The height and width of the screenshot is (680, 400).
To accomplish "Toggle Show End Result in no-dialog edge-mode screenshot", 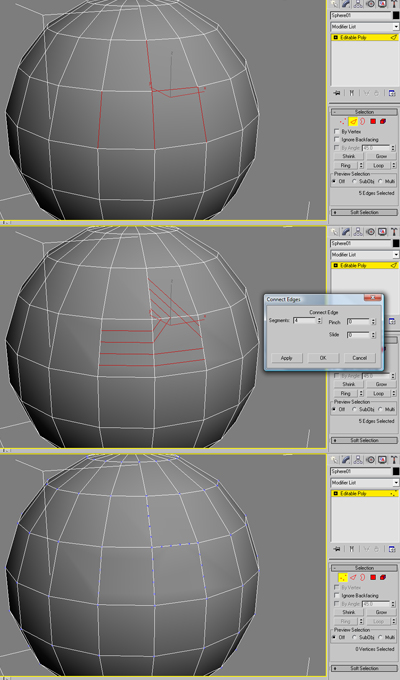I will [351, 93].
